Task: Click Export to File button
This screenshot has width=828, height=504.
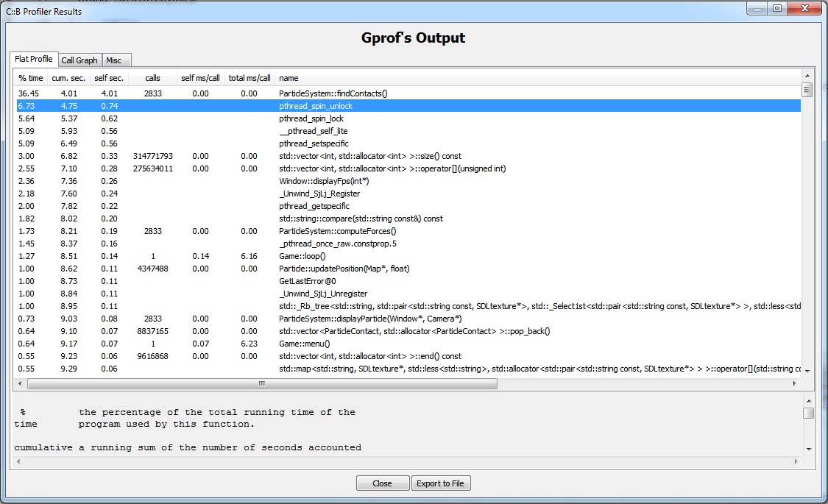Action: click(440, 483)
